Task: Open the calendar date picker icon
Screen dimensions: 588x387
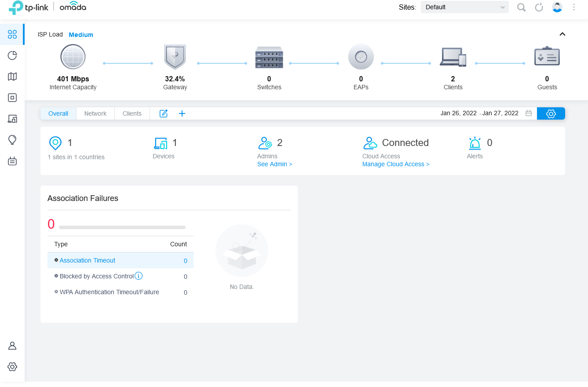Action: coord(529,113)
